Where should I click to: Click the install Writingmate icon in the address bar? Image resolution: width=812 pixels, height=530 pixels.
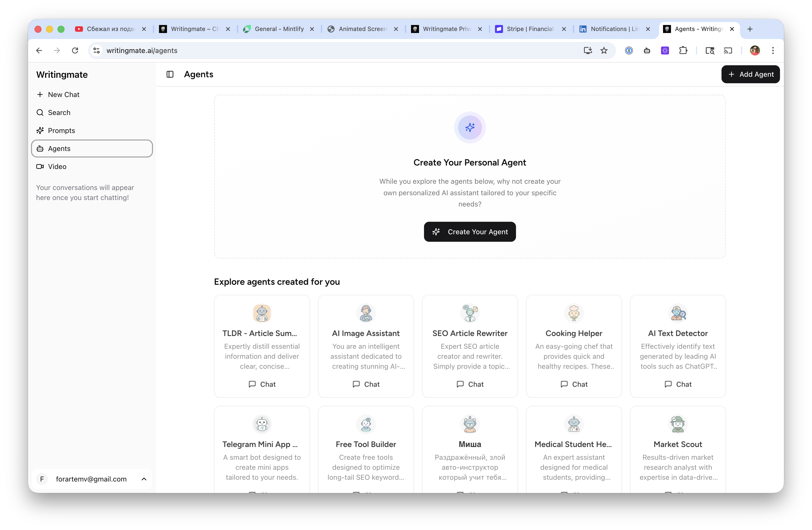click(587, 50)
